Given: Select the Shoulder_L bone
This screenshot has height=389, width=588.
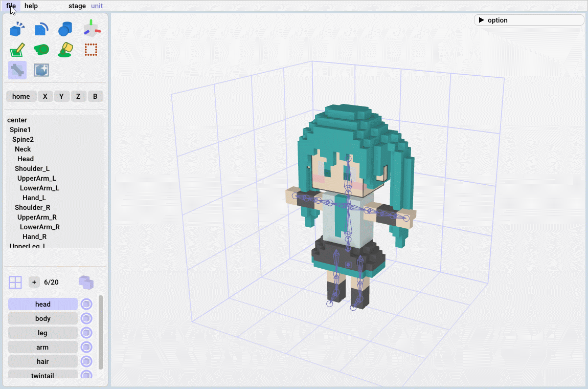Looking at the screenshot, I should tap(32, 169).
